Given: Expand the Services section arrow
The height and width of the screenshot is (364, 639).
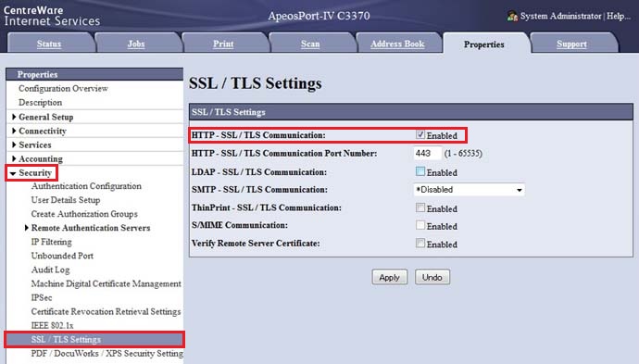Looking at the screenshot, I should tap(14, 144).
